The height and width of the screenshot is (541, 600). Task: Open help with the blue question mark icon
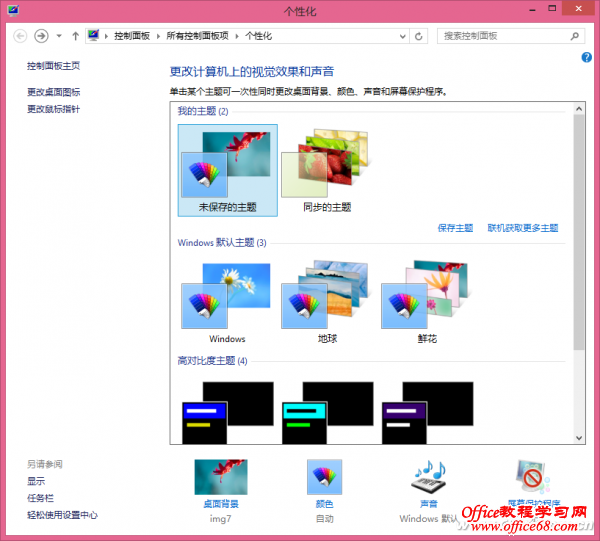coord(587,58)
